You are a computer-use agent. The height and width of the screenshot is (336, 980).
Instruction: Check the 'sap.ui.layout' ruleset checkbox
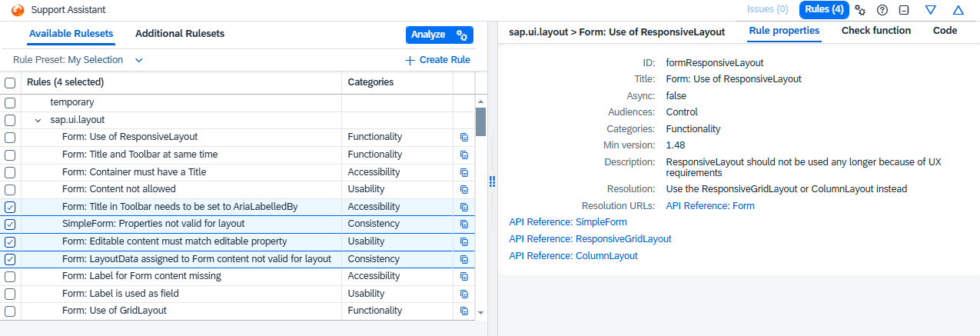click(x=10, y=120)
